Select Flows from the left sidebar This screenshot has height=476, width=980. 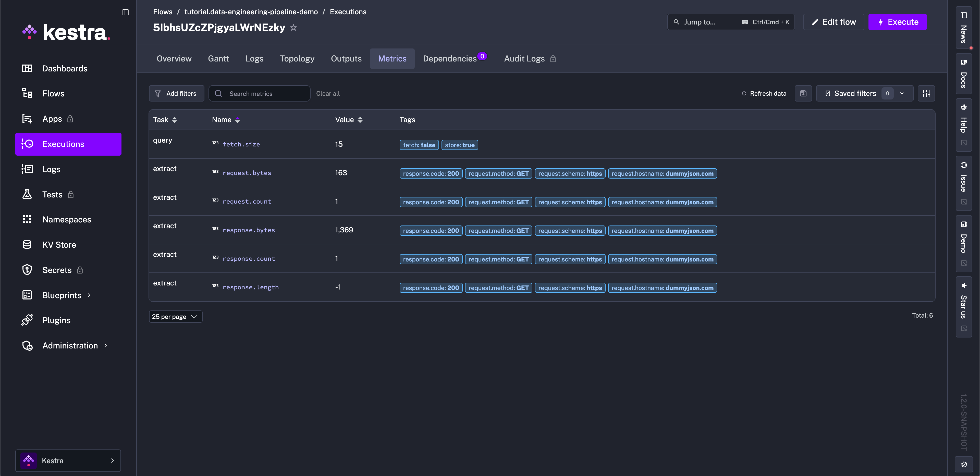tap(53, 93)
